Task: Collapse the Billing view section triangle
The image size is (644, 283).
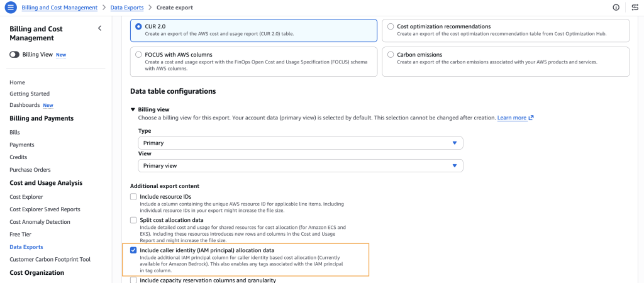Action: click(133, 109)
